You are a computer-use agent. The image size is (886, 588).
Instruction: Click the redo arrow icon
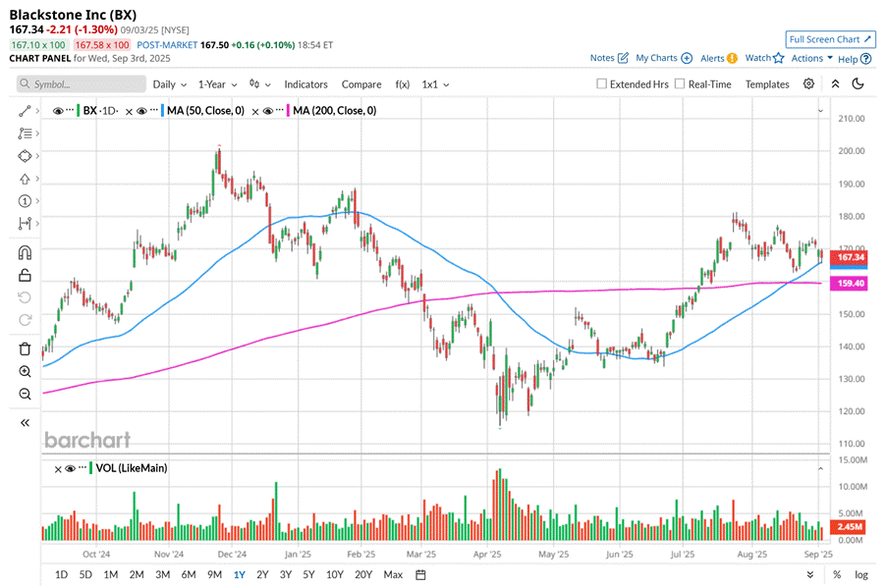(x=25, y=320)
